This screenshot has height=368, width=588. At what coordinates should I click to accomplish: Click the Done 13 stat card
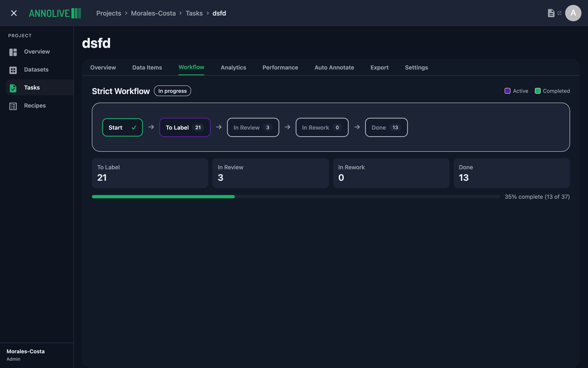[512, 173]
